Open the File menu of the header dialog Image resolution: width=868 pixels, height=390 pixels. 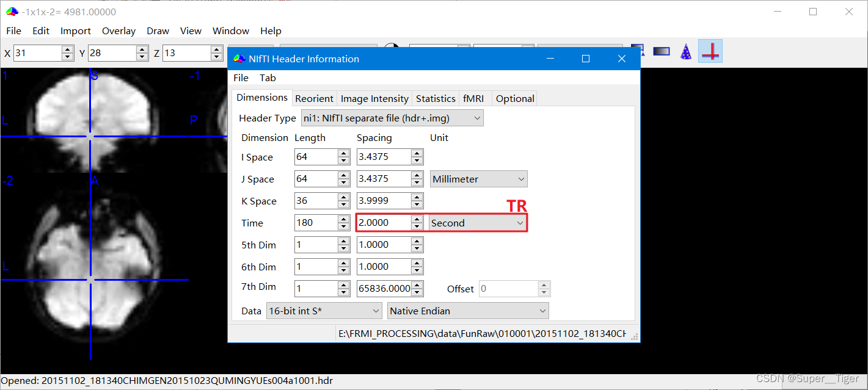[x=241, y=78]
